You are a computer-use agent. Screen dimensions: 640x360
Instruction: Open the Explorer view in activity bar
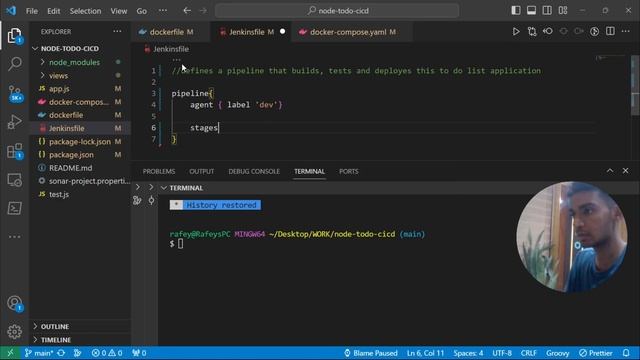pyautogui.click(x=15, y=36)
